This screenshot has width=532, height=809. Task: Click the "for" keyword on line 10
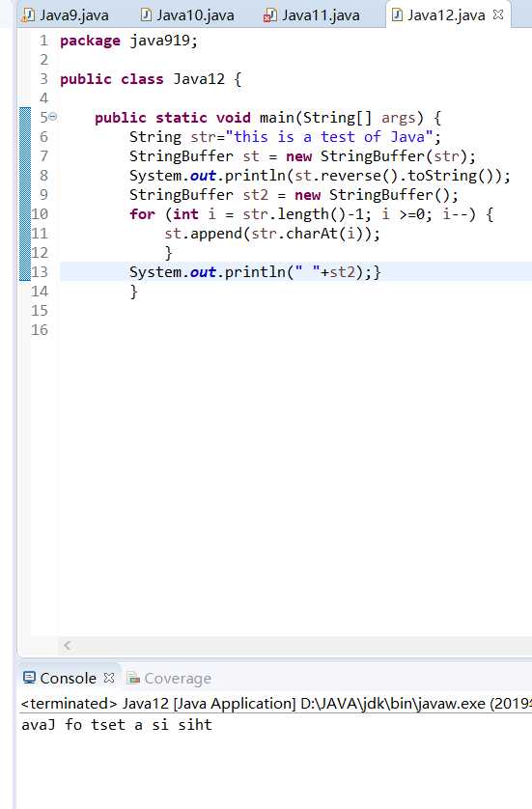click(143, 214)
